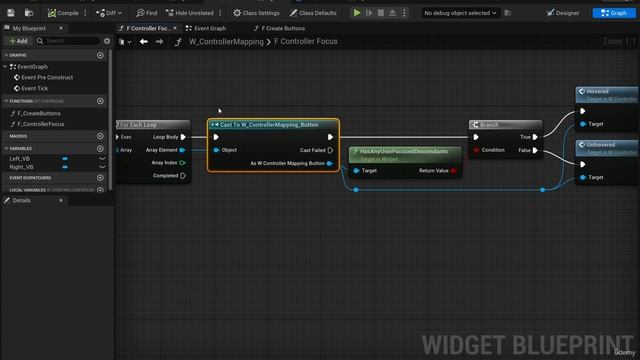
Task: Toggle Left_VB visibility eye icon
Action: pyautogui.click(x=102, y=158)
